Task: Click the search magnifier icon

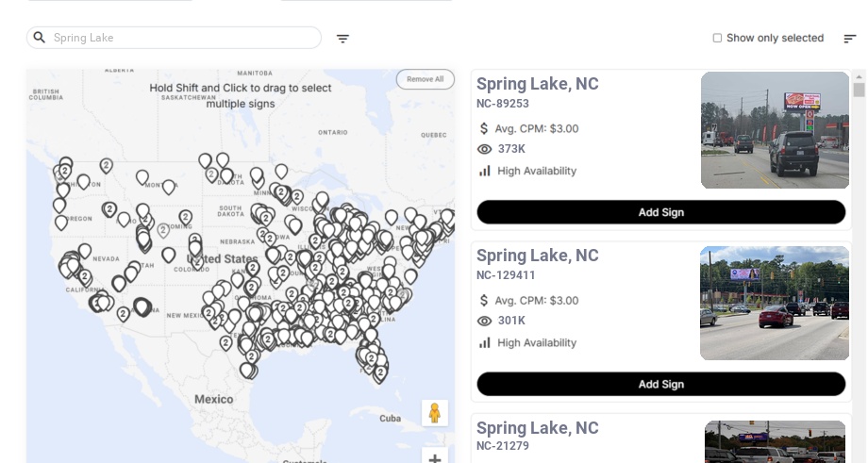Action: point(40,38)
